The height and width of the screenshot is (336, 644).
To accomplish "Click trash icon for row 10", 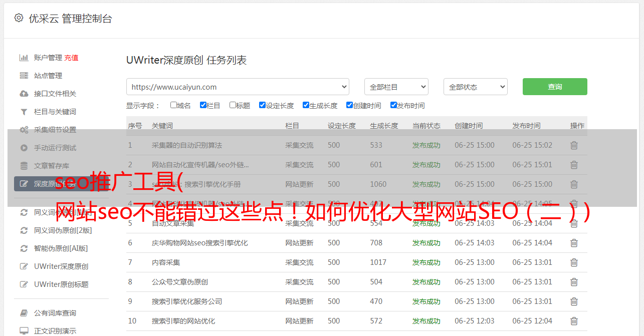I will click(574, 321).
